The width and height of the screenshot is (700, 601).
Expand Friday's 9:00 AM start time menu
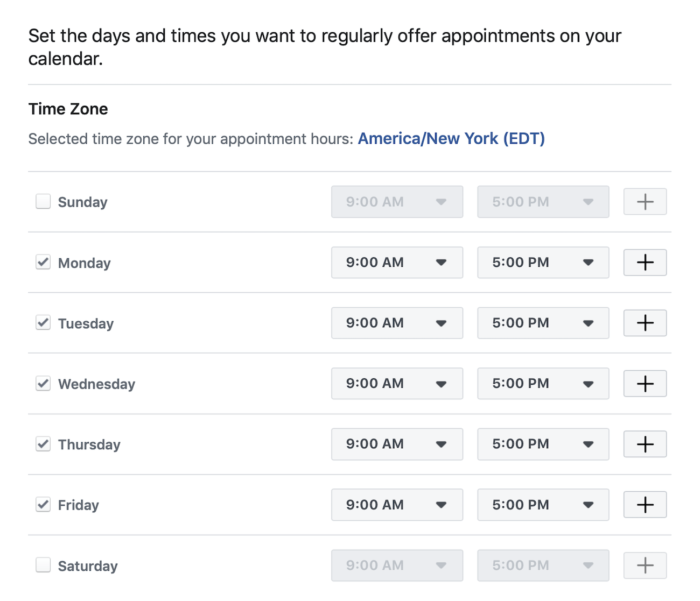click(397, 505)
